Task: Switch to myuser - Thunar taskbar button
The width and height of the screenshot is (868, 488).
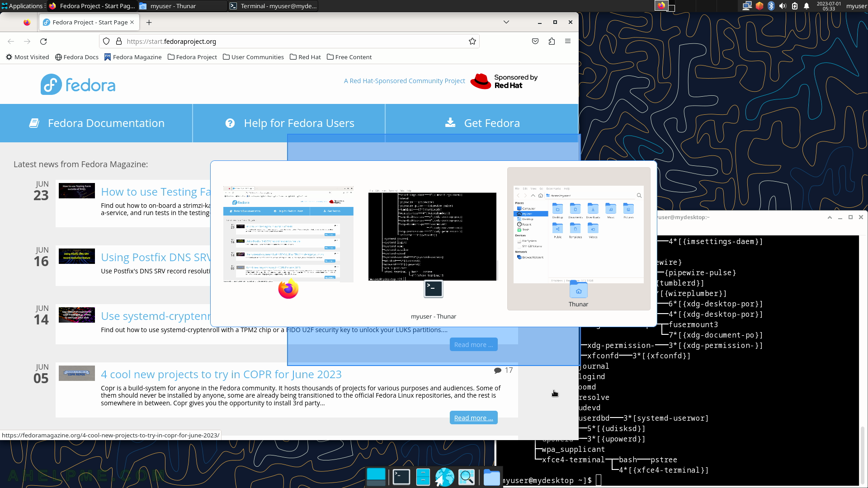Action: [182, 6]
